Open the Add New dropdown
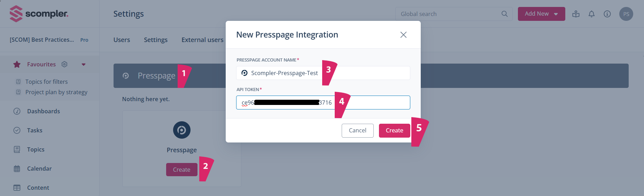 click(x=541, y=14)
